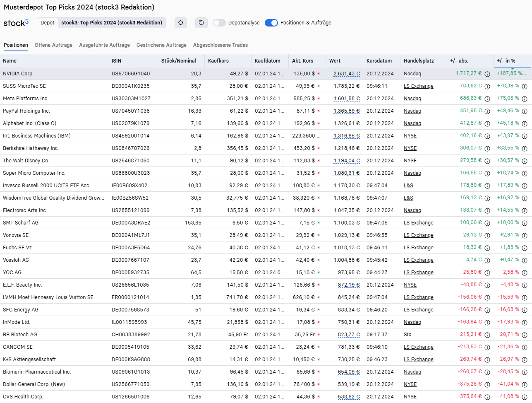Viewport: 532px width, 403px height.
Task: Enable the Depotanalyse toggle
Action: (219, 23)
